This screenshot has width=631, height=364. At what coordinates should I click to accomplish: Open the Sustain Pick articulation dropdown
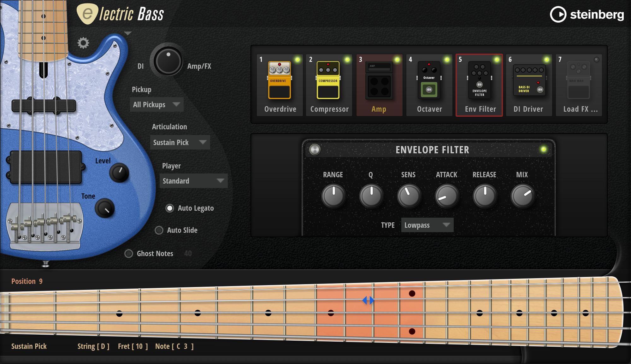(180, 143)
